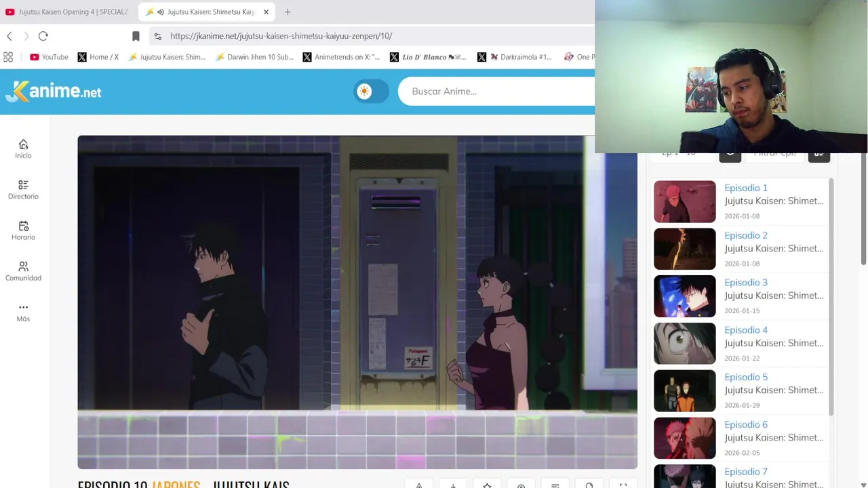Click the date 2026-01-22 under Episodio 4
868x488 pixels.
pyautogui.click(x=742, y=359)
